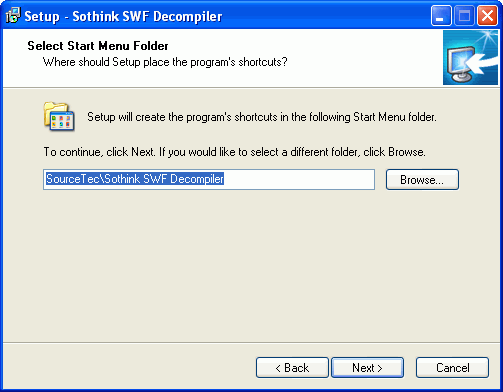Cancel the setup wizard
This screenshot has height=392, width=503.
[452, 368]
